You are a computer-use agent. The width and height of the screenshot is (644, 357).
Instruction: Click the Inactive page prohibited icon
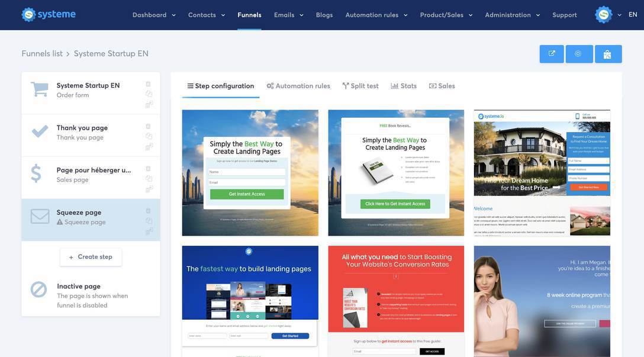pos(38,290)
